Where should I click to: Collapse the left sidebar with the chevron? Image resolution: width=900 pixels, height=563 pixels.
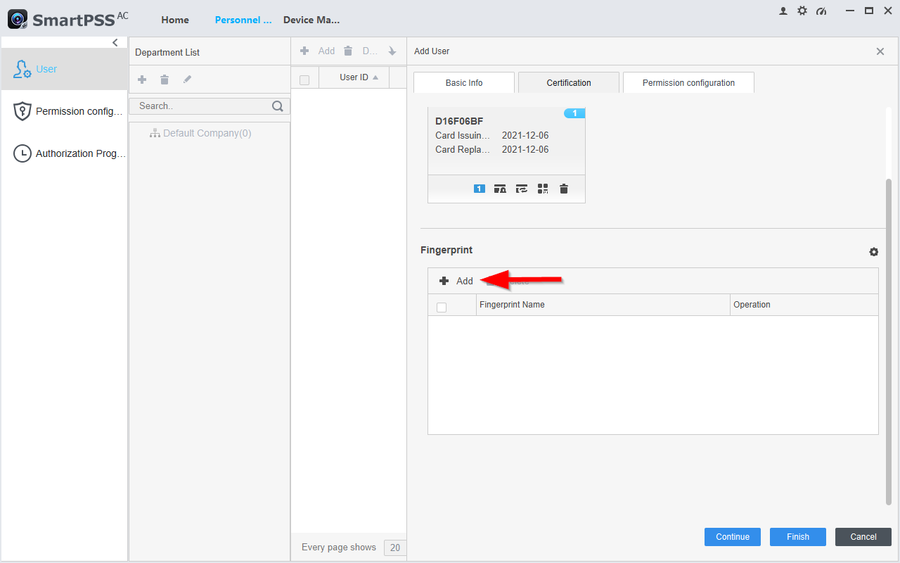click(x=115, y=43)
